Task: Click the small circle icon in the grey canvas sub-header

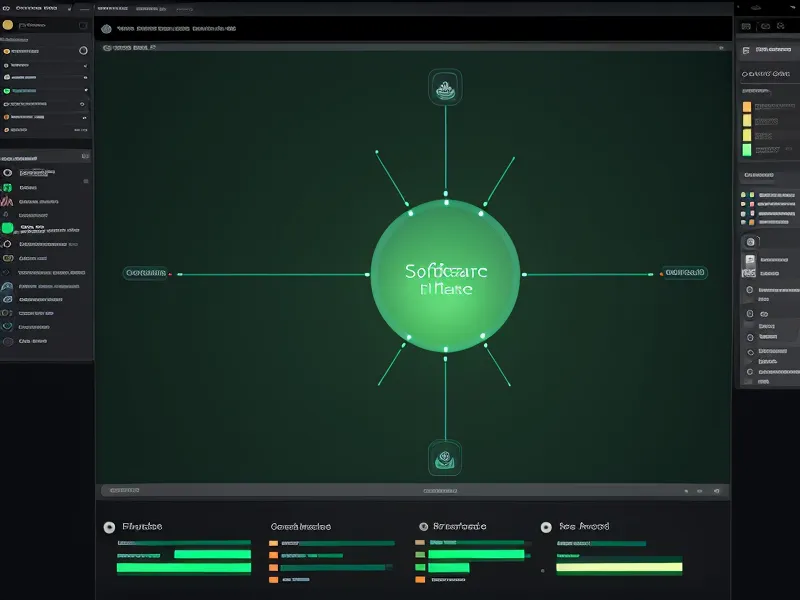Action: 107,48
